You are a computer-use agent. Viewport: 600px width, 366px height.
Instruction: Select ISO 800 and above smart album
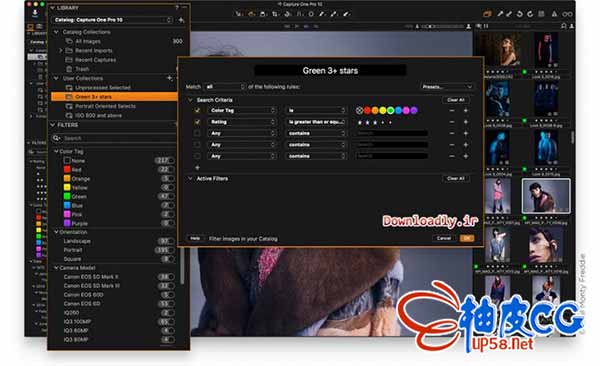coord(98,116)
